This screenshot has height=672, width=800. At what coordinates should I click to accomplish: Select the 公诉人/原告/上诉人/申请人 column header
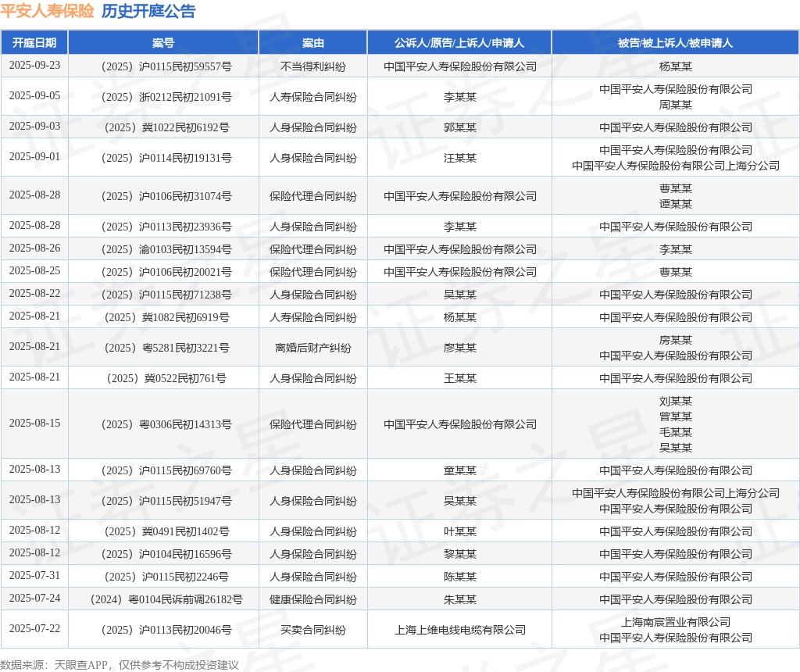point(459,43)
